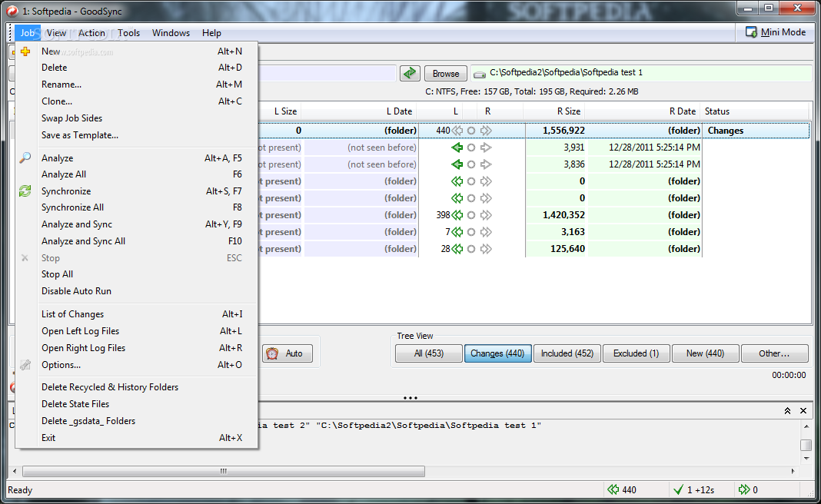Click the alarm clock icon on Auto button
The image size is (821, 504).
pos(272,353)
